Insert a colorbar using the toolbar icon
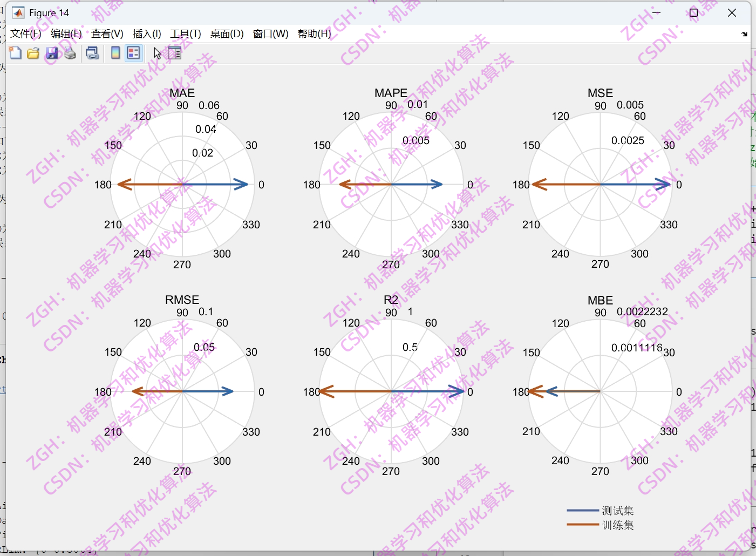The height and width of the screenshot is (556, 756). pos(115,53)
